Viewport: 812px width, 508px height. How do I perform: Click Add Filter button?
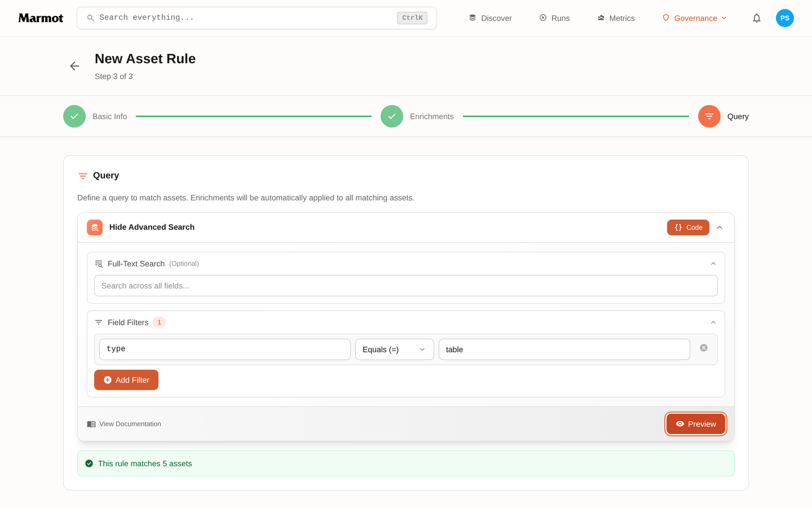click(126, 380)
